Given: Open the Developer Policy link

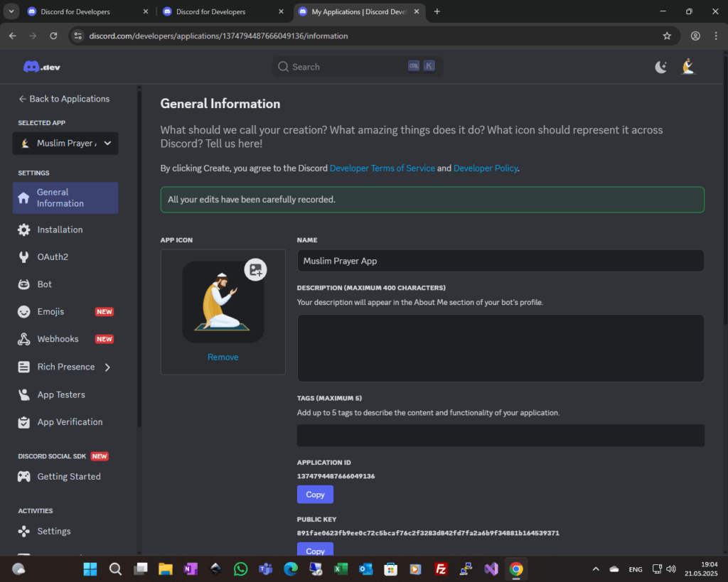Looking at the screenshot, I should [x=485, y=168].
